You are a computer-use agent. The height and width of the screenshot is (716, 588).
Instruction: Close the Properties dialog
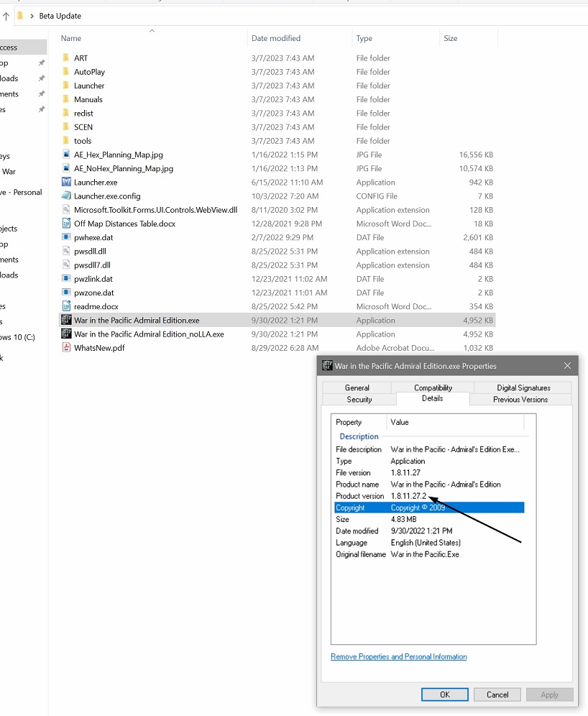[x=567, y=366]
